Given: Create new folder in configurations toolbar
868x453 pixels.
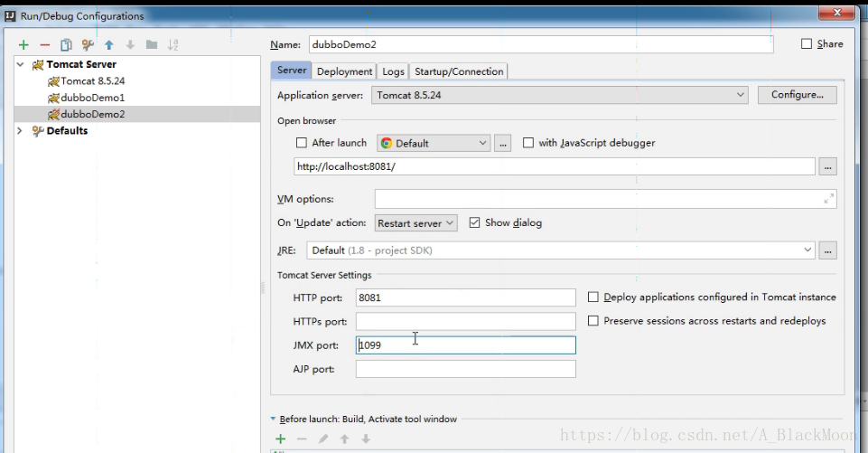Looking at the screenshot, I should [151, 45].
